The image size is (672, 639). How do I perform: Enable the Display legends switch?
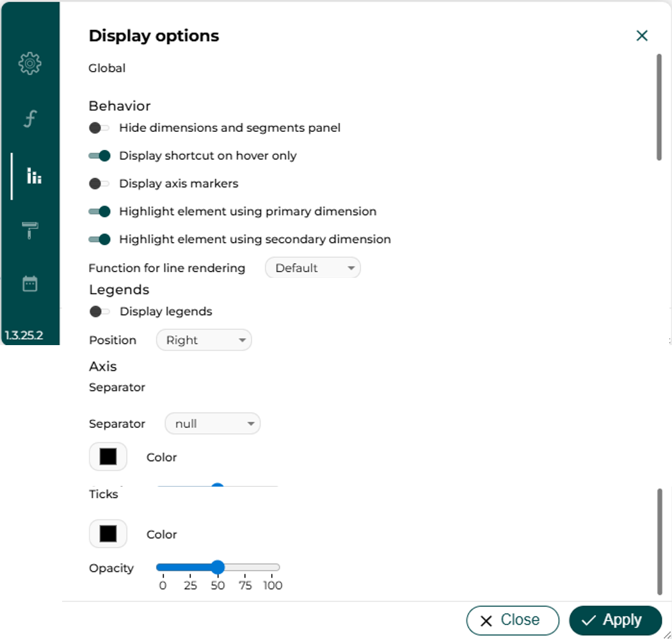[99, 311]
